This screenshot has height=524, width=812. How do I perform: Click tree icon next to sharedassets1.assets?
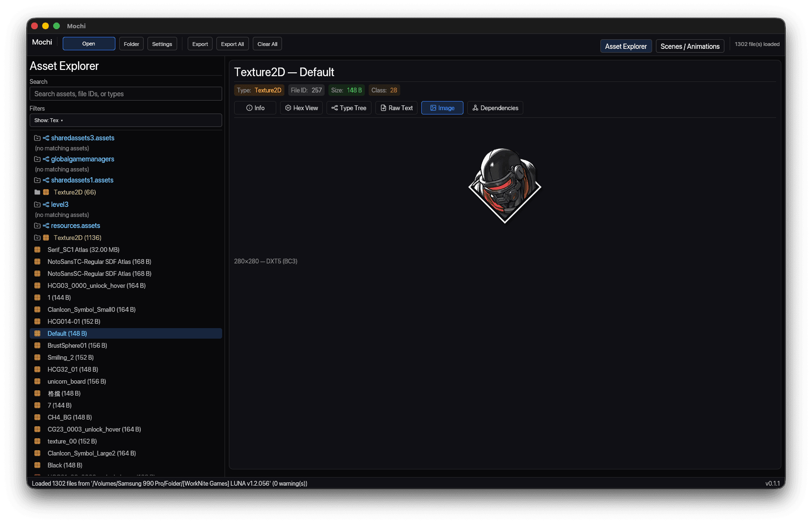coord(46,180)
